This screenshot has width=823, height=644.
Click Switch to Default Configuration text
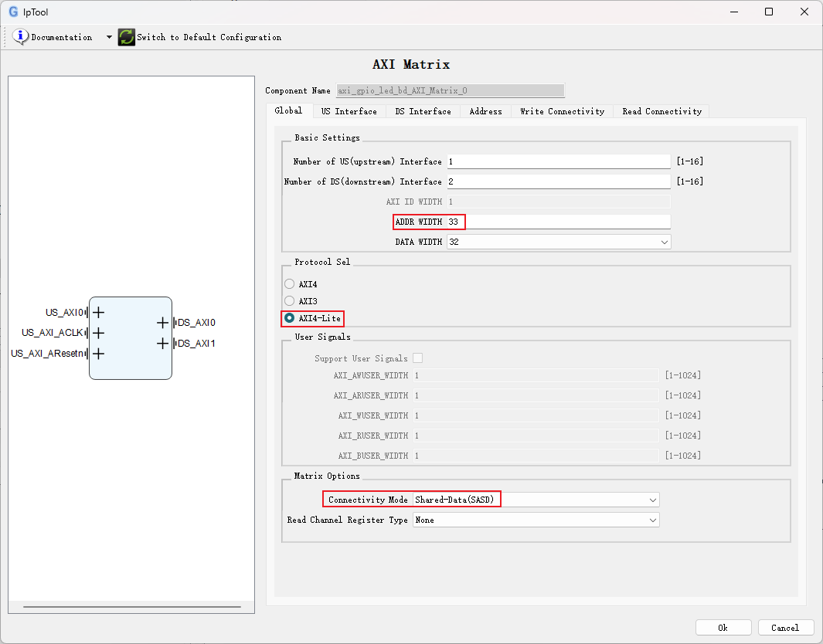(209, 37)
